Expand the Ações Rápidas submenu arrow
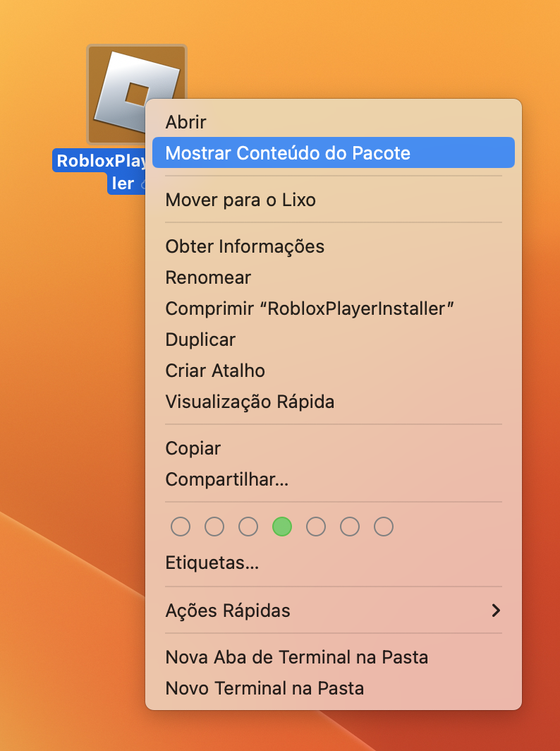560x751 pixels. pos(497,610)
